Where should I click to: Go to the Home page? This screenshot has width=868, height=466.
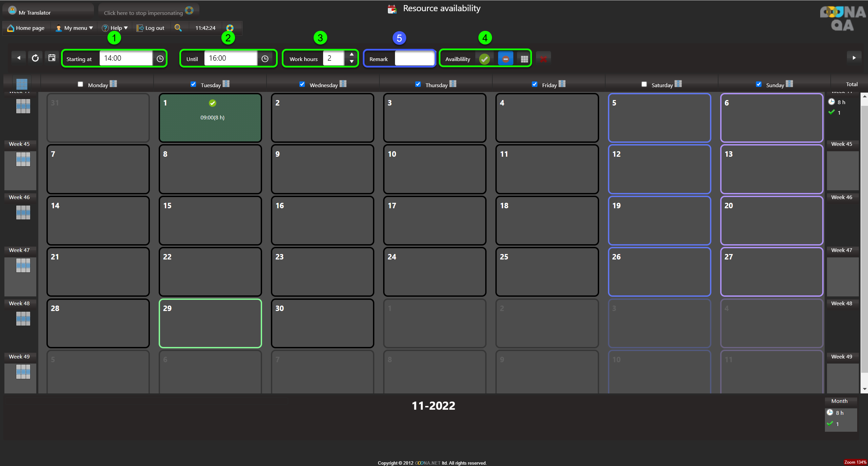pyautogui.click(x=26, y=28)
